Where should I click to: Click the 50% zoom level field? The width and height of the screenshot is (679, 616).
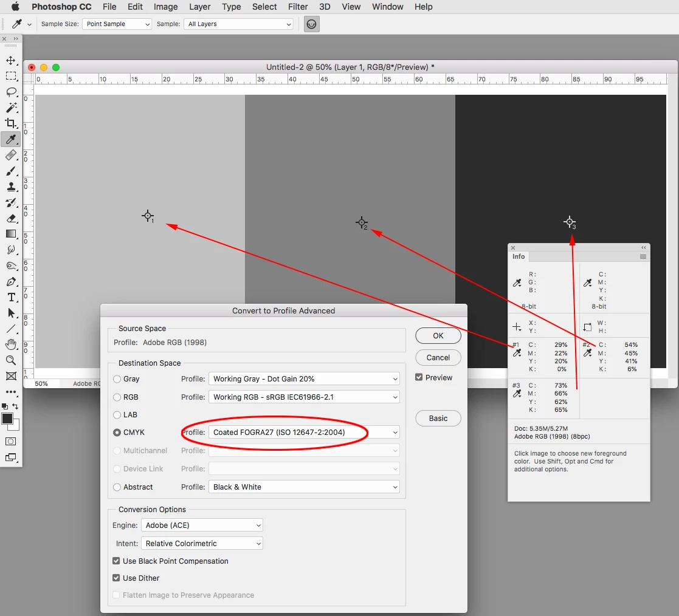click(x=41, y=383)
